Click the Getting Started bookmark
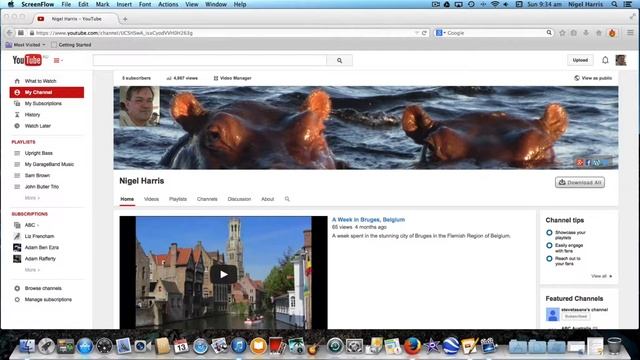 pos(71,44)
